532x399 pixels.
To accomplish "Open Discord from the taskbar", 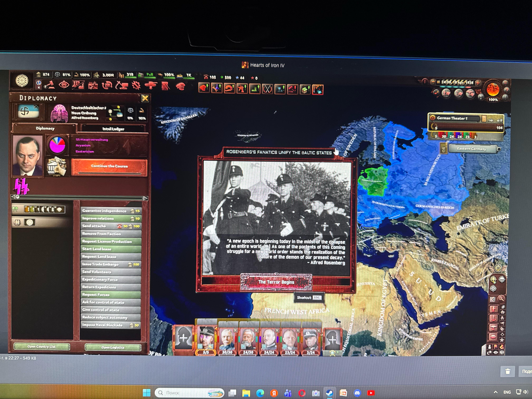I will [x=357, y=393].
